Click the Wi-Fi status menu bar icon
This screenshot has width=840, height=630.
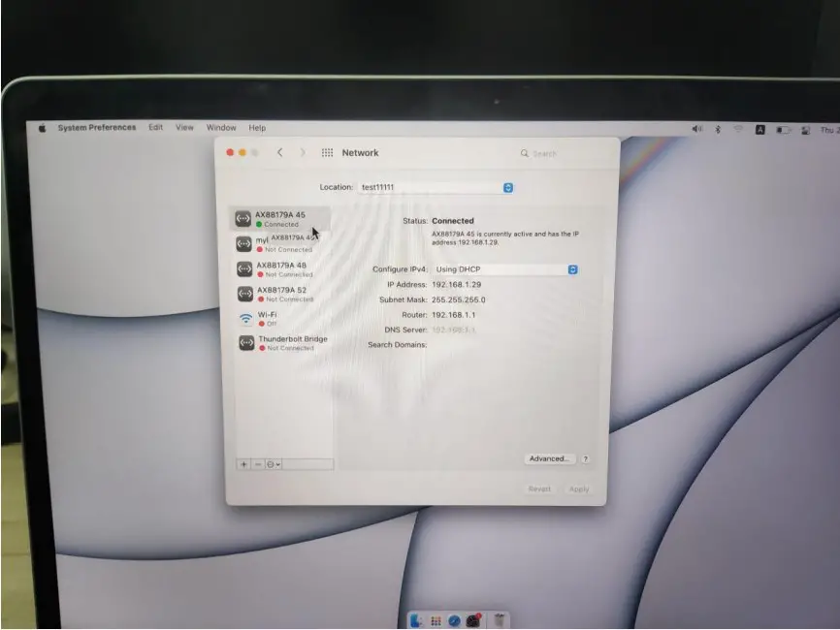[x=738, y=130]
